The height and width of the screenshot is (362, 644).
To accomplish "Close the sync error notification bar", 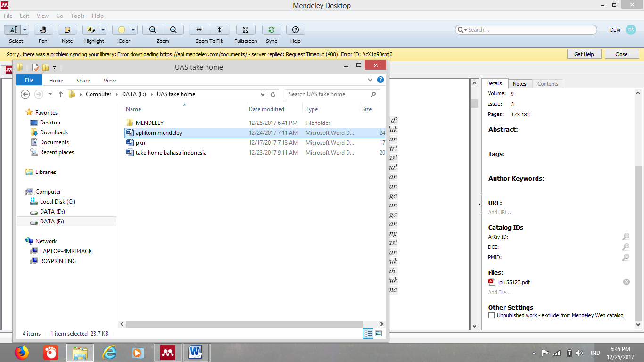I will (622, 54).
